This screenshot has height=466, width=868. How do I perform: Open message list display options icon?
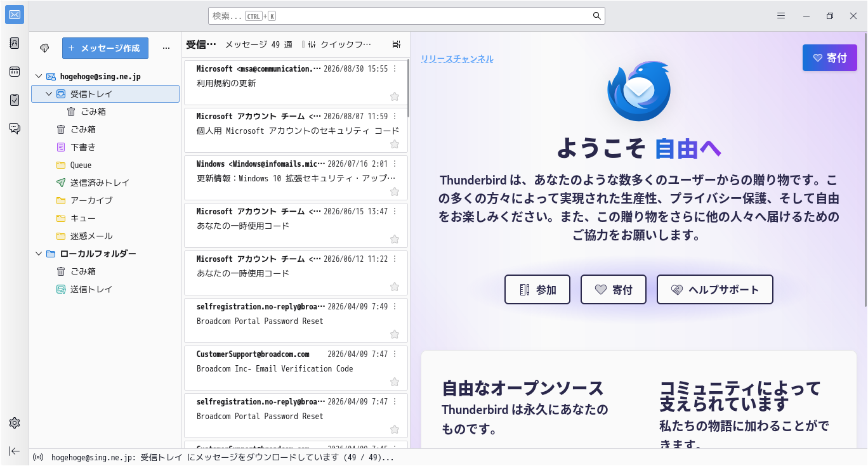point(397,44)
